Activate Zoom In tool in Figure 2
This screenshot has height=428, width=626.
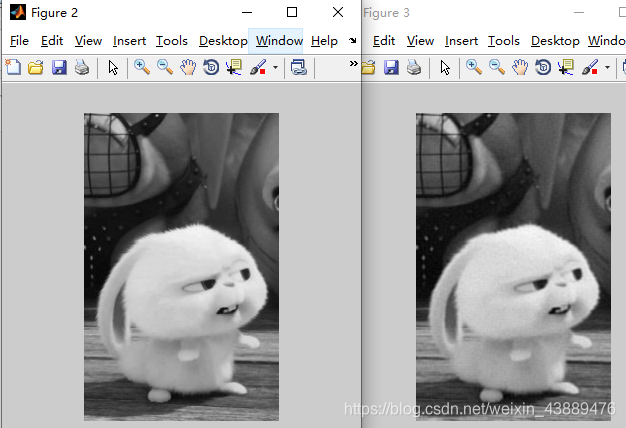click(142, 67)
